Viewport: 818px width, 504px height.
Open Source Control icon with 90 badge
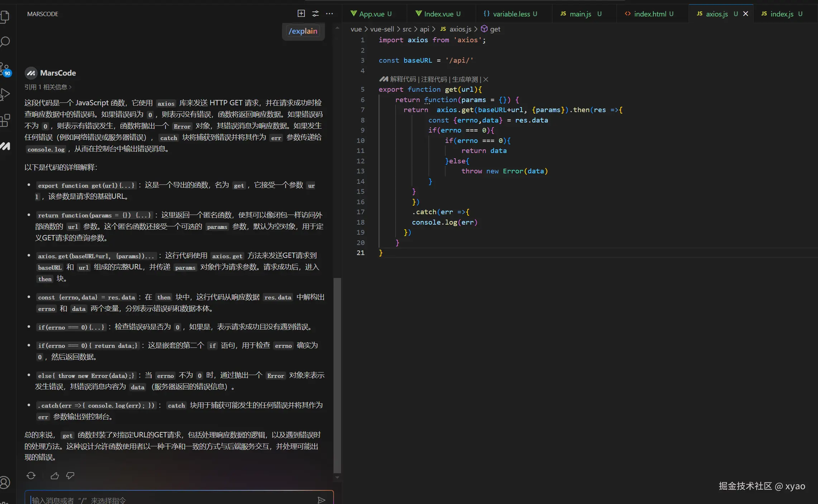tap(5, 69)
